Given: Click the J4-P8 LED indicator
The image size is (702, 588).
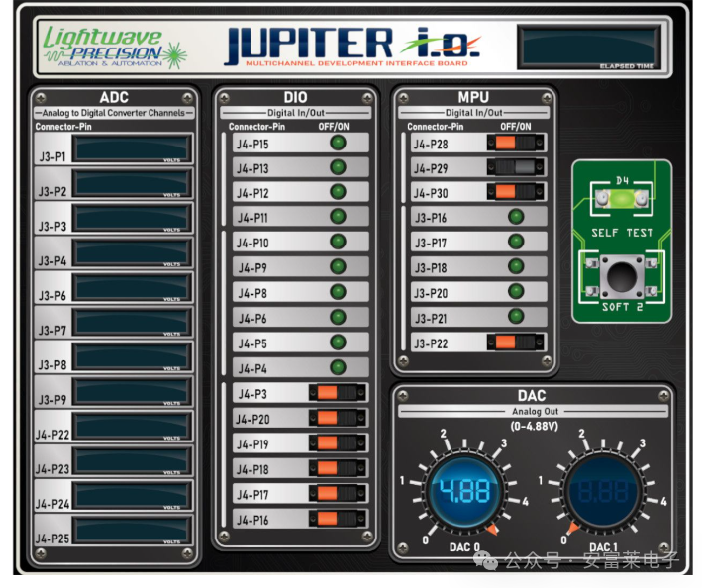Looking at the screenshot, I should pos(339,292).
